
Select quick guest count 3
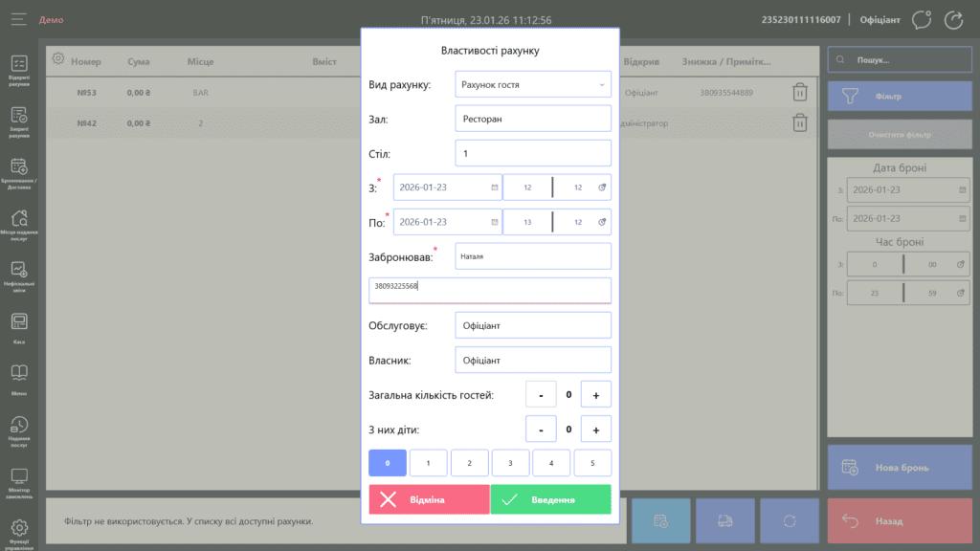510,463
